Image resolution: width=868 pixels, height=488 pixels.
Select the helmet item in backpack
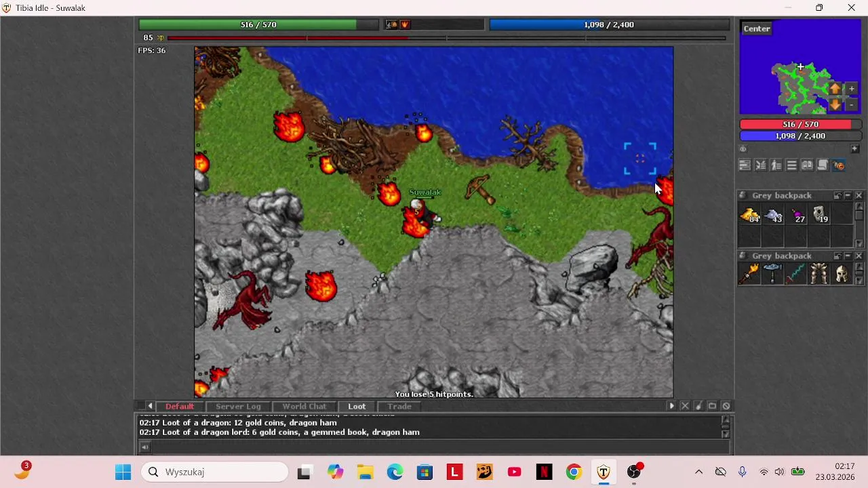coord(842,274)
